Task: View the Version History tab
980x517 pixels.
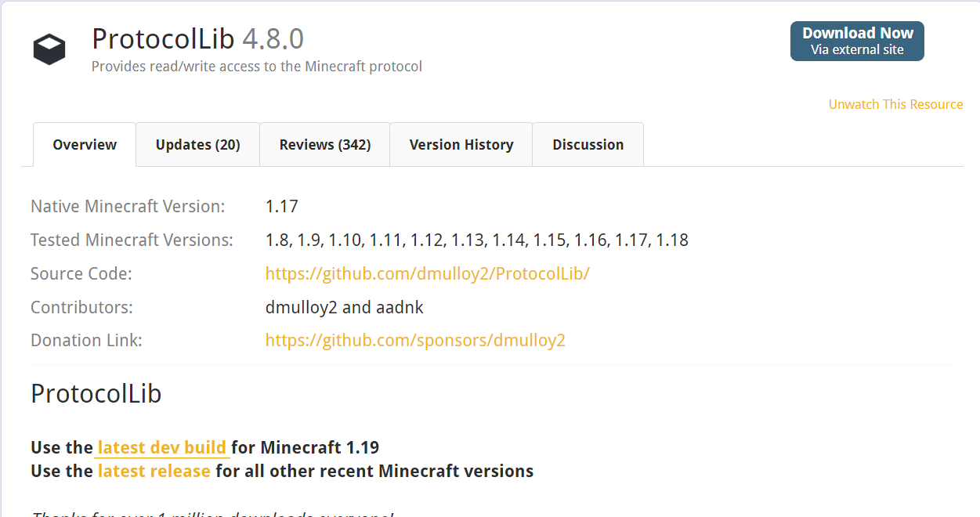Action: tap(461, 144)
